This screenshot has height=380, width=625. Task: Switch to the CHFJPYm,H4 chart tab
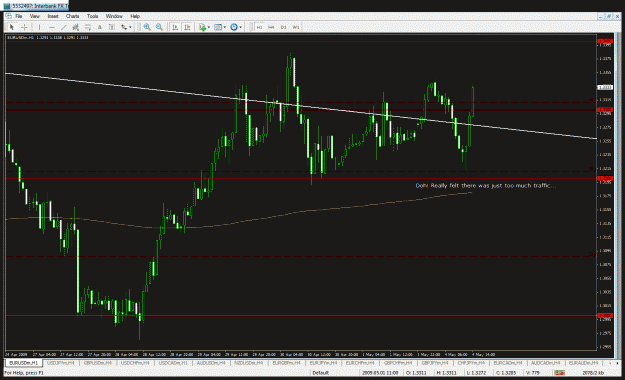[471, 363]
